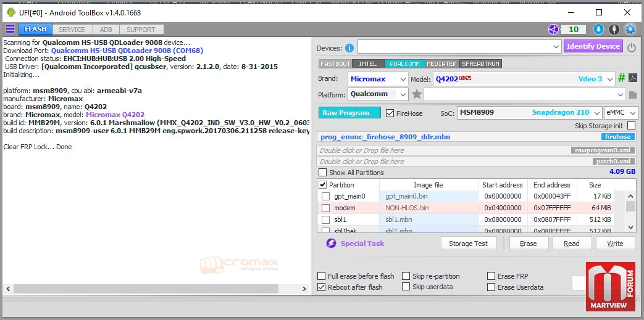Click the Identify Device button
The width and height of the screenshot is (644, 320).
click(x=593, y=46)
